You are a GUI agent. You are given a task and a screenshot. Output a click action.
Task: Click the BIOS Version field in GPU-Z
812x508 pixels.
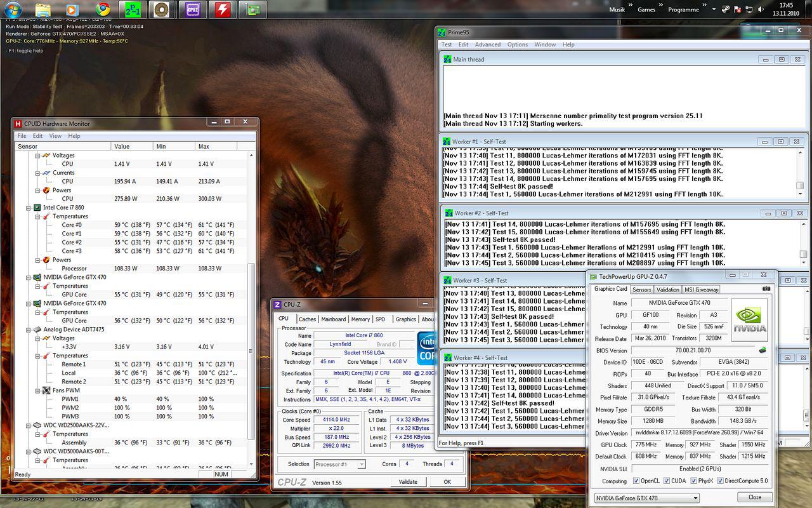[693, 351]
